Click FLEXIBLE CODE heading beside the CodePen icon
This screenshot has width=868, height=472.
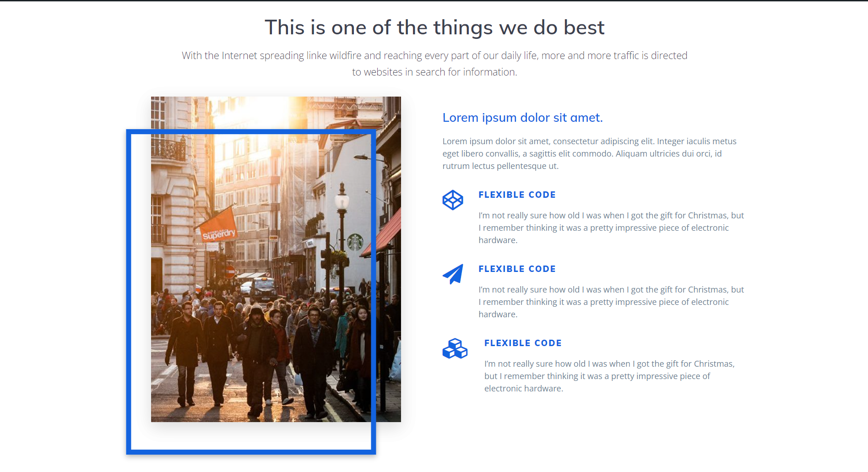(x=517, y=195)
